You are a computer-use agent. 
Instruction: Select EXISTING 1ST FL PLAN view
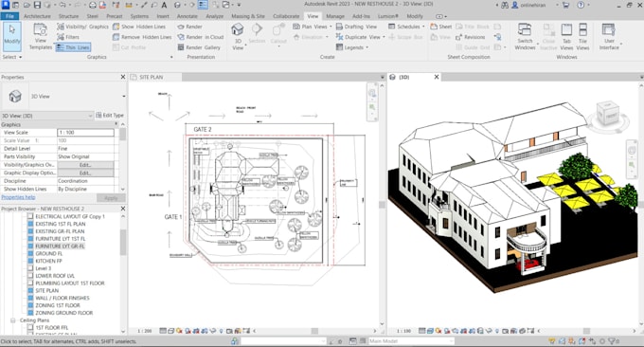tap(61, 224)
